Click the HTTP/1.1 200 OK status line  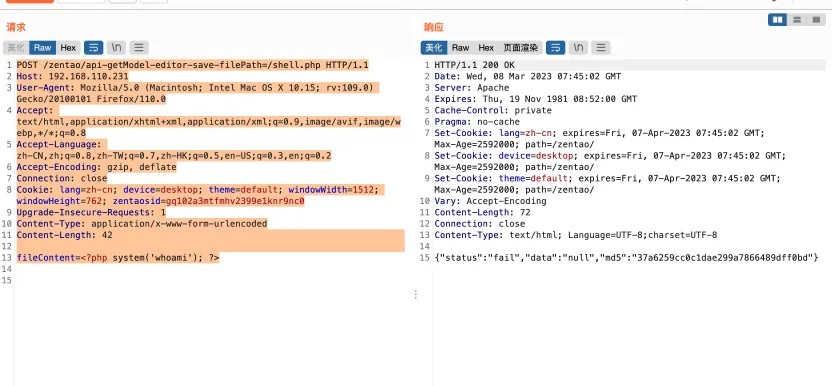(x=474, y=65)
